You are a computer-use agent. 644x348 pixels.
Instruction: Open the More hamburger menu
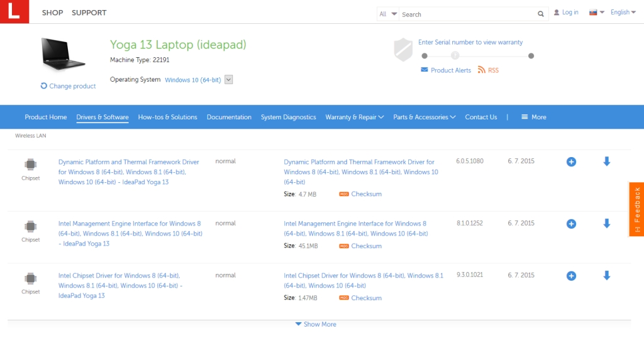click(x=533, y=117)
